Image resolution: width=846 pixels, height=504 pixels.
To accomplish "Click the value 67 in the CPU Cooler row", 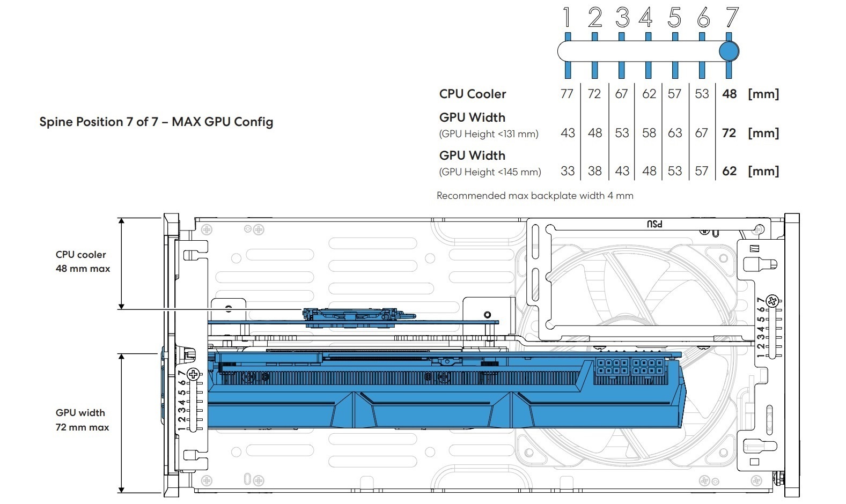I will pos(621,94).
